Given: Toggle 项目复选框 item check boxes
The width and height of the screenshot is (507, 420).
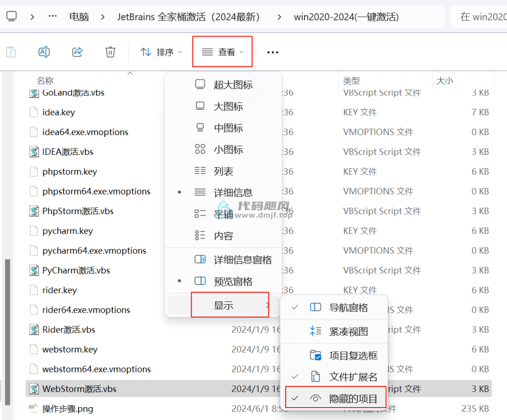Looking at the screenshot, I should 334,355.
